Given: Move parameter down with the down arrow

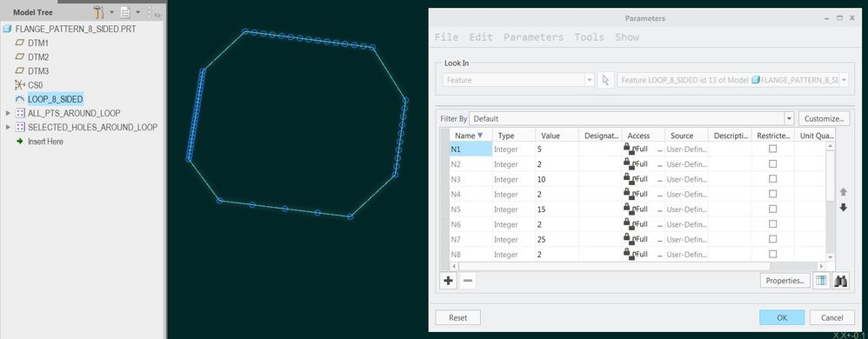Looking at the screenshot, I should [844, 208].
